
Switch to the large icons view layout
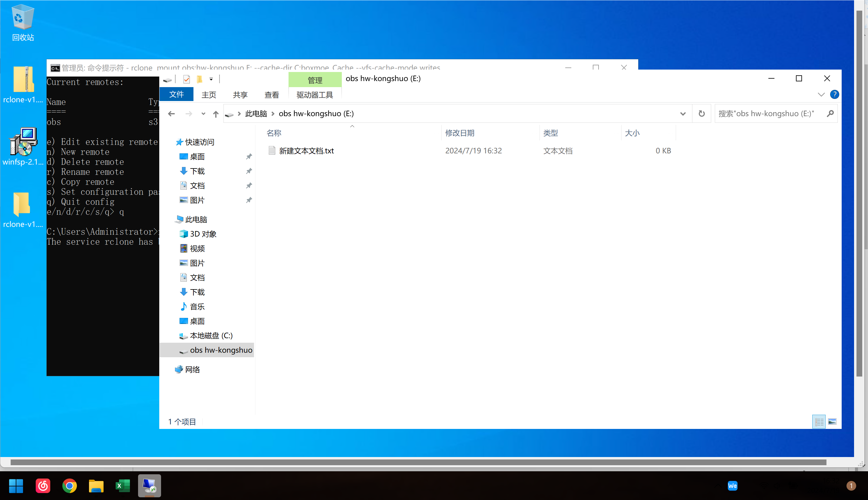pyautogui.click(x=832, y=422)
